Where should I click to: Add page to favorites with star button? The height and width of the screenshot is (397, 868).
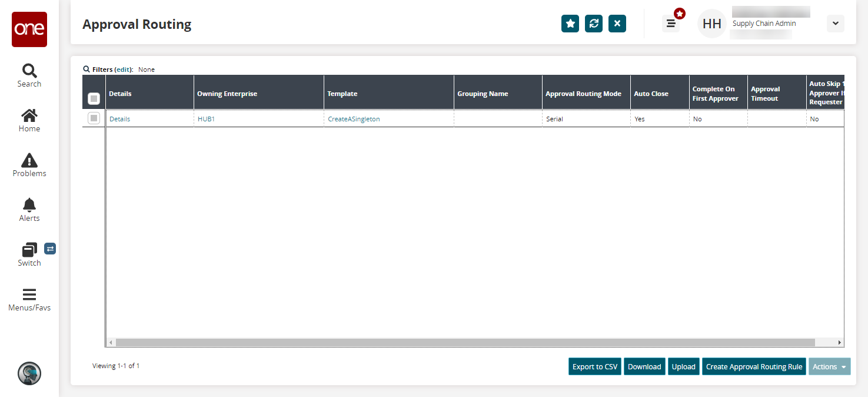(x=570, y=24)
